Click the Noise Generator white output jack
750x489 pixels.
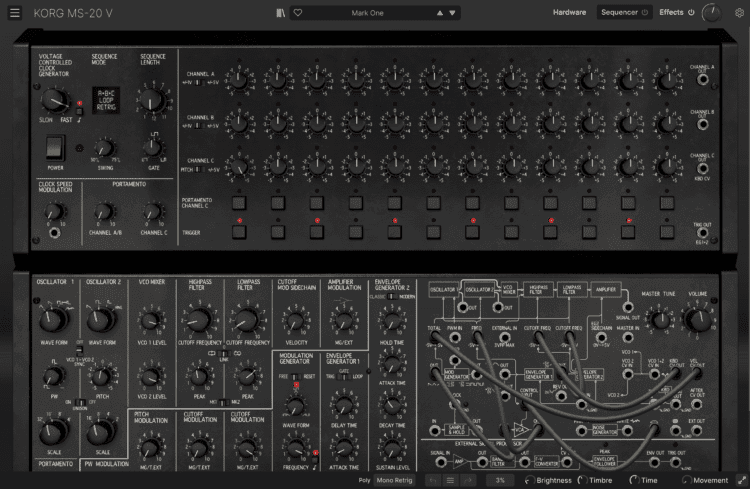click(628, 431)
